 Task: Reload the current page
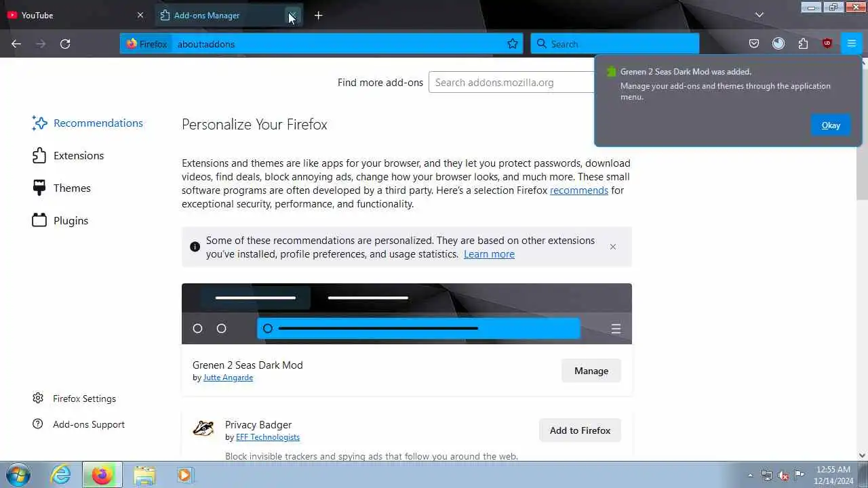[x=65, y=44]
